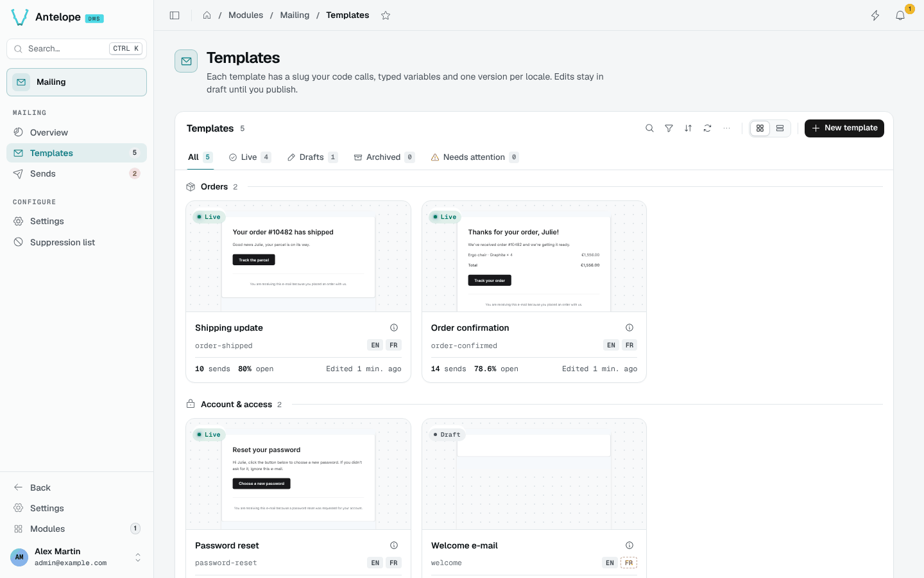Open Mailing in the breadcrumb
The image size is (924, 578).
point(295,15)
